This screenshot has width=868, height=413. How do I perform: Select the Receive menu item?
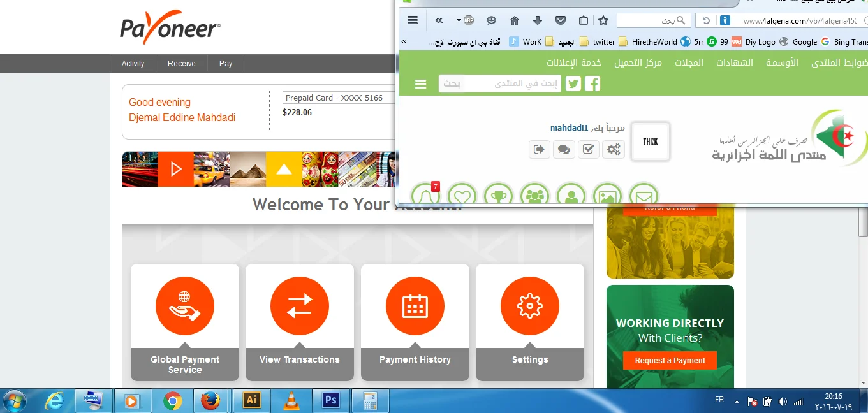point(182,64)
